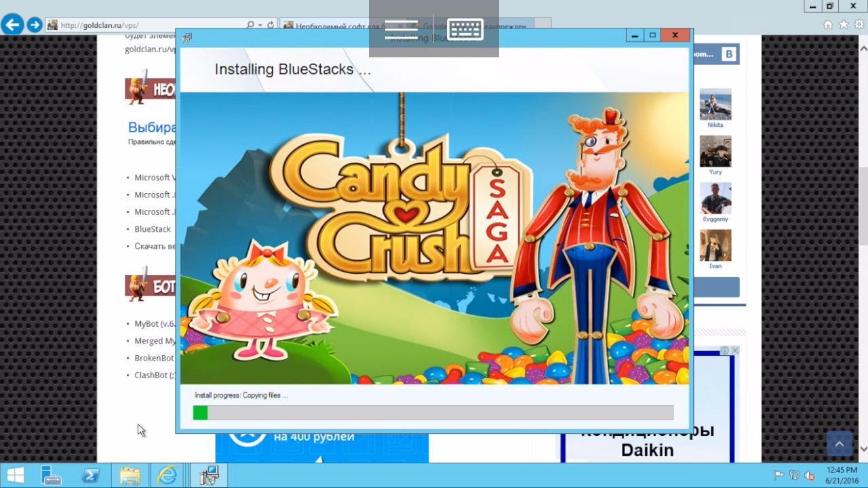This screenshot has height=488, width=868.
Task: Open Ivan's profile photo in the sidebar
Action: (715, 245)
